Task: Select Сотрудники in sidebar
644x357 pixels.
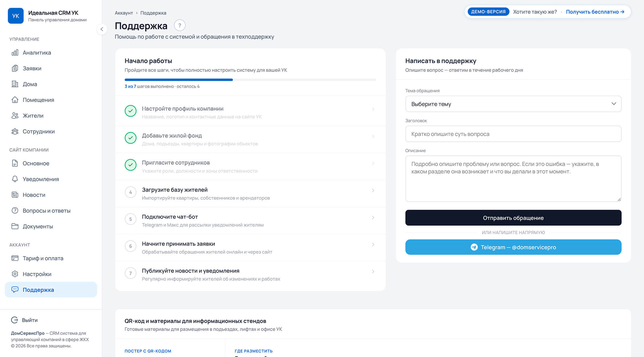Action: [51, 132]
